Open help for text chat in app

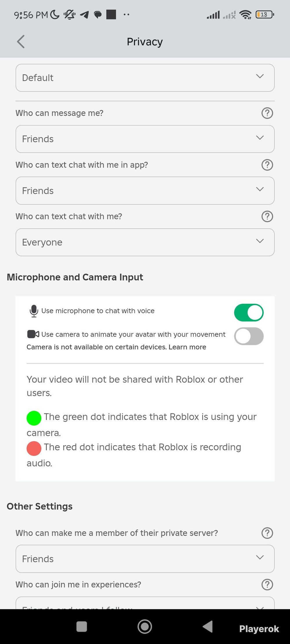267,165
